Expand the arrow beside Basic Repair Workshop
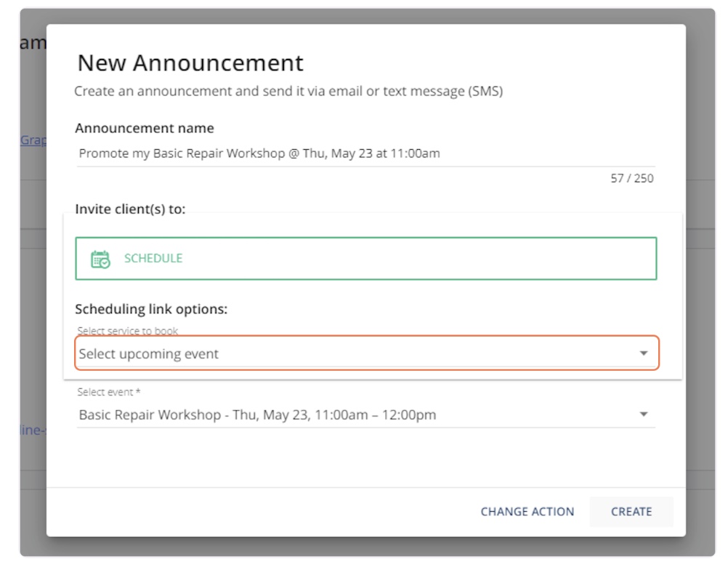728x567 pixels. point(643,414)
